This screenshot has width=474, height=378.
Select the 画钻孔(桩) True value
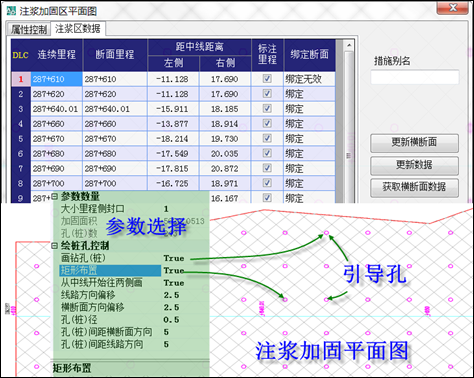pos(174,258)
